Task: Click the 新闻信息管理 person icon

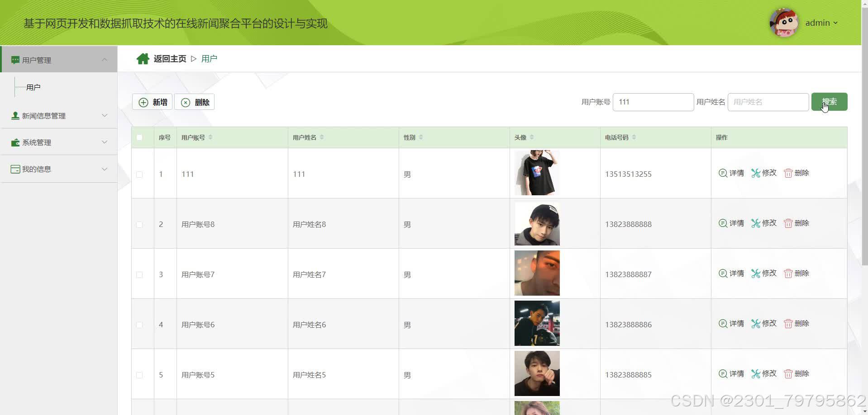Action: coord(15,116)
